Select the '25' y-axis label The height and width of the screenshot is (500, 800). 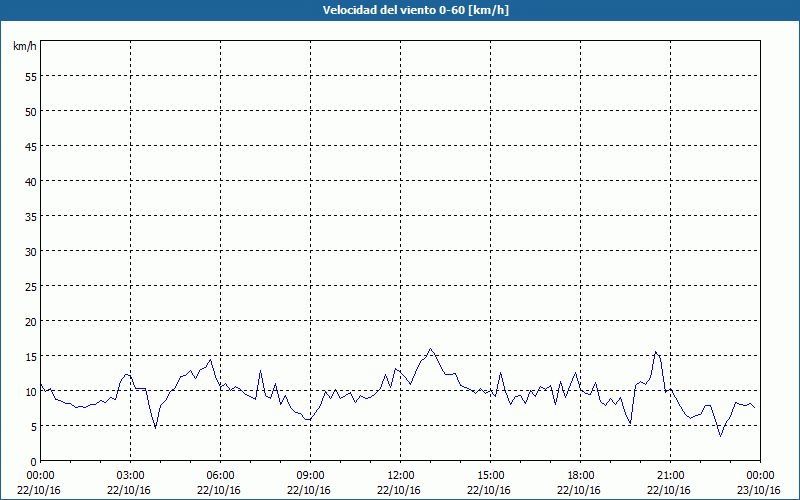click(x=31, y=286)
